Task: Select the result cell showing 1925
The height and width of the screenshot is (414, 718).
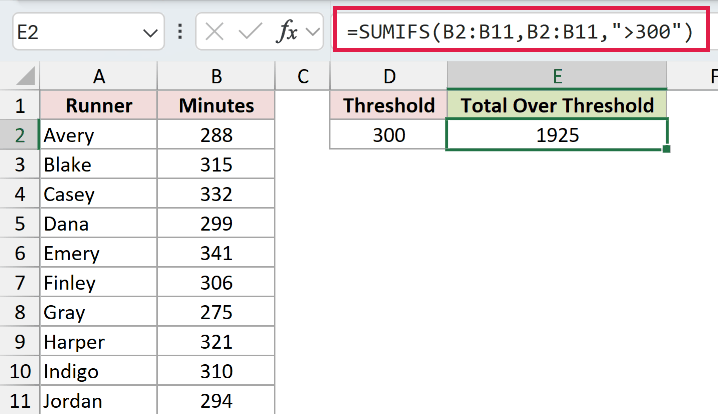Action: pyautogui.click(x=557, y=135)
